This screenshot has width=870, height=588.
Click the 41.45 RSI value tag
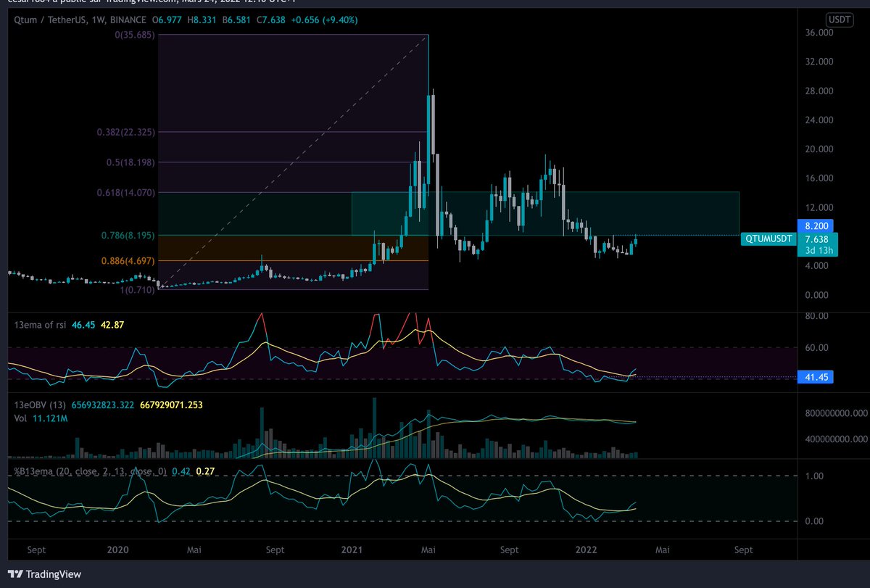(817, 377)
